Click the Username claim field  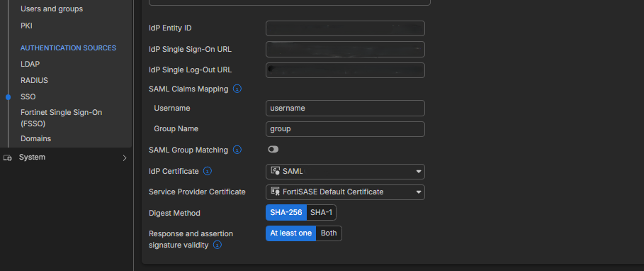pyautogui.click(x=345, y=108)
